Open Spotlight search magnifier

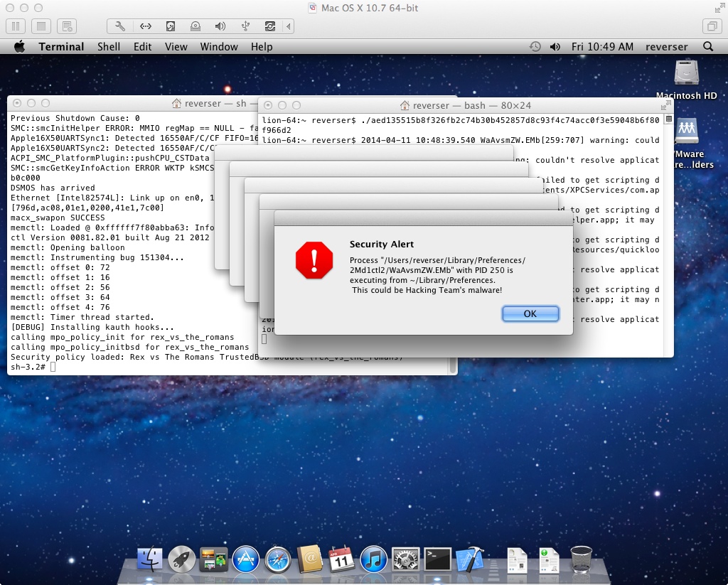coord(707,47)
